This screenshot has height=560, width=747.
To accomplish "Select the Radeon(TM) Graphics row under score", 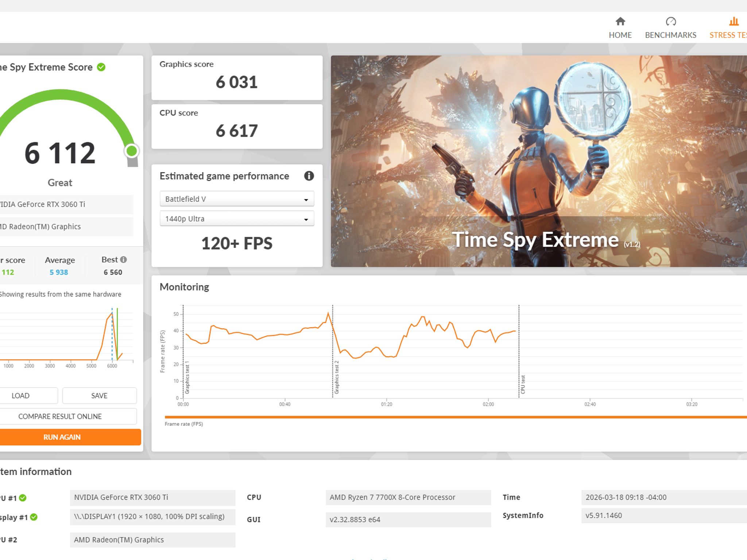I will (x=66, y=227).
